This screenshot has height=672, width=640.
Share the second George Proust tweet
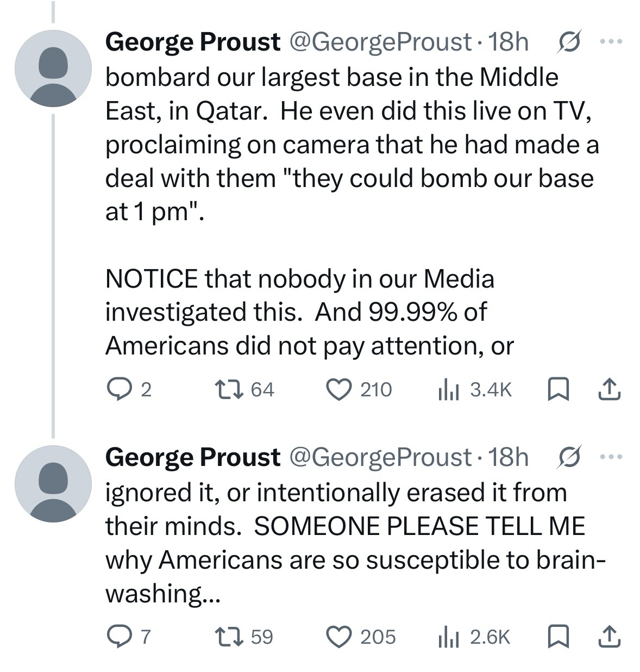coord(609,636)
